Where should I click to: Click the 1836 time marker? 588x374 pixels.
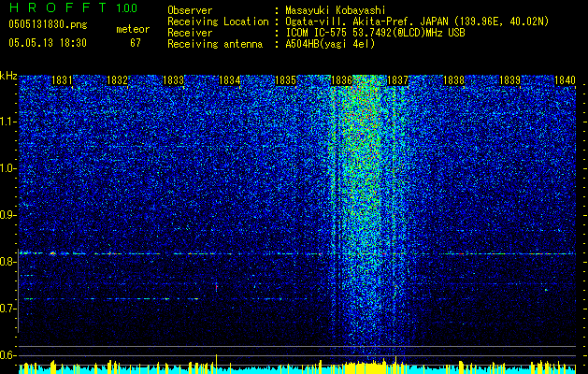[341, 80]
